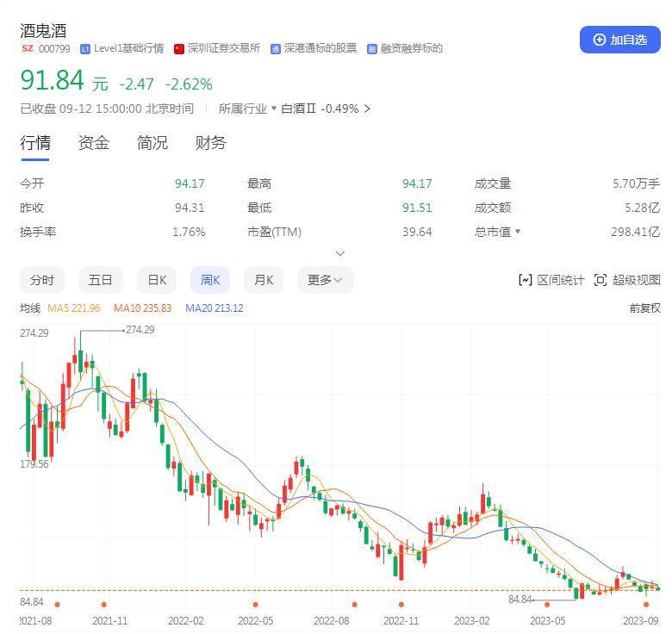This screenshot has height=634, width=672.
Task: Click the 最低 value 91.51
Action: pyautogui.click(x=417, y=208)
